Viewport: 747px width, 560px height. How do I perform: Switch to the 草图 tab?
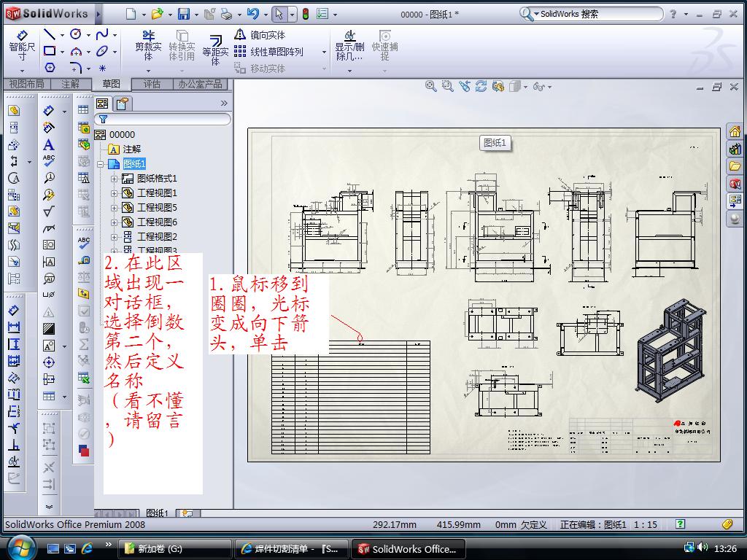111,84
